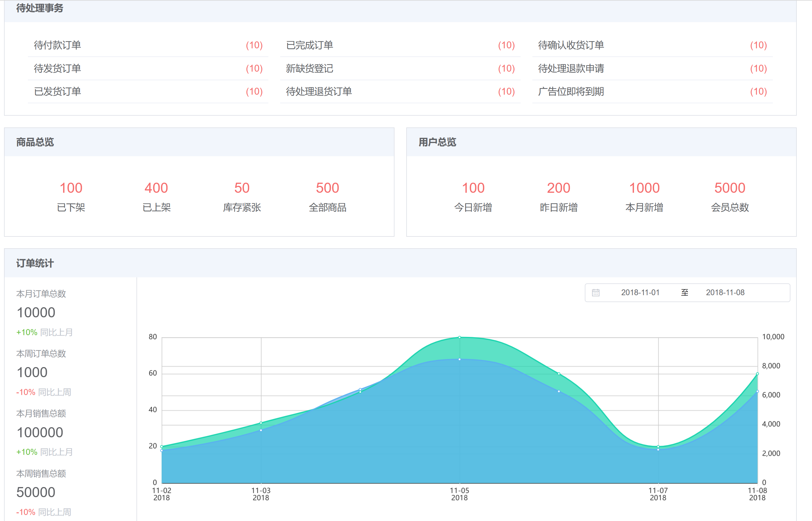
Task: Click the 已上架 label
Action: (156, 207)
